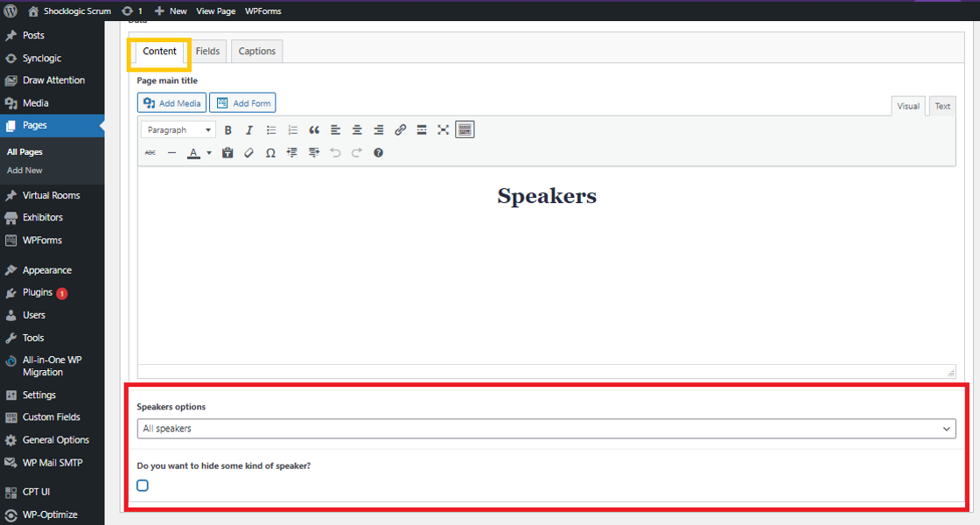Clear formatting with the eraser icon
980x525 pixels.
click(x=248, y=152)
